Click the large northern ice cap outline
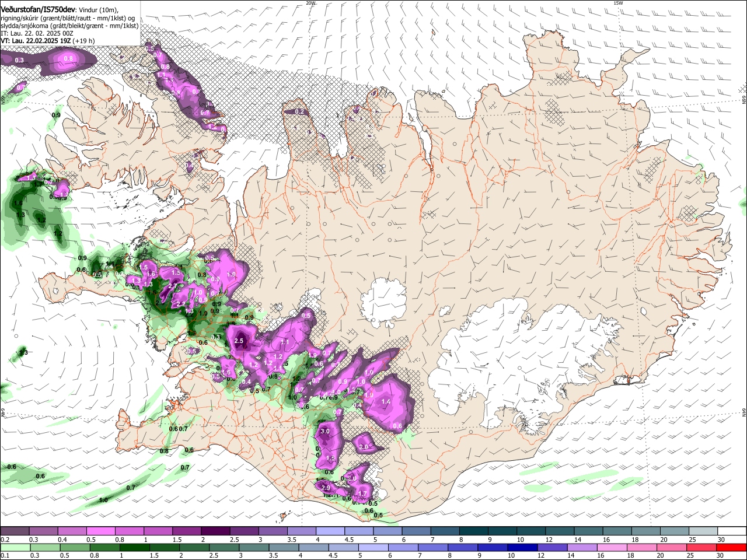Viewport: 747px width, 560px height. pyautogui.click(x=384, y=302)
